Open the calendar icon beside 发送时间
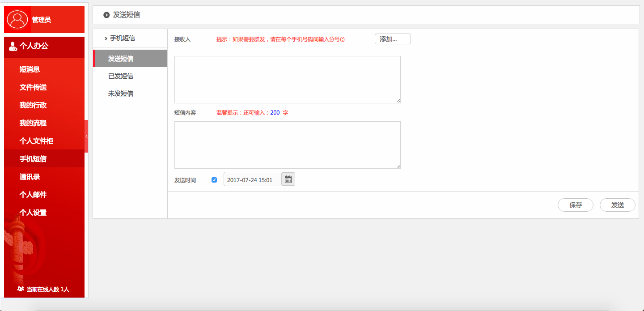This screenshot has height=311, width=644. pyautogui.click(x=288, y=179)
